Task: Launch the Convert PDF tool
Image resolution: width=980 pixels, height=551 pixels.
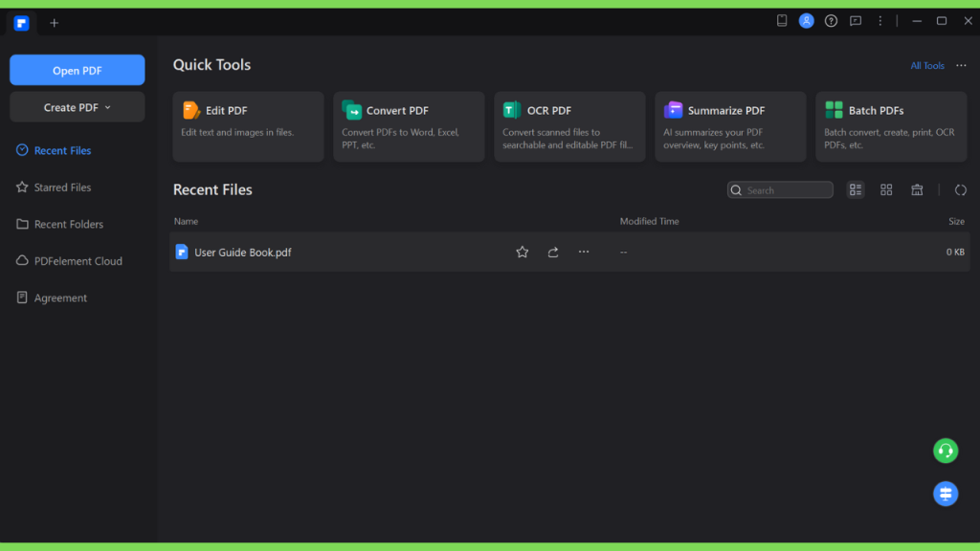Action: coord(409,127)
